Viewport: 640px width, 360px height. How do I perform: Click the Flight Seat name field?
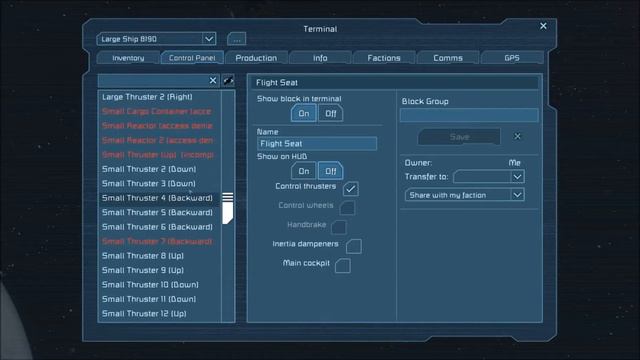pyautogui.click(x=317, y=144)
